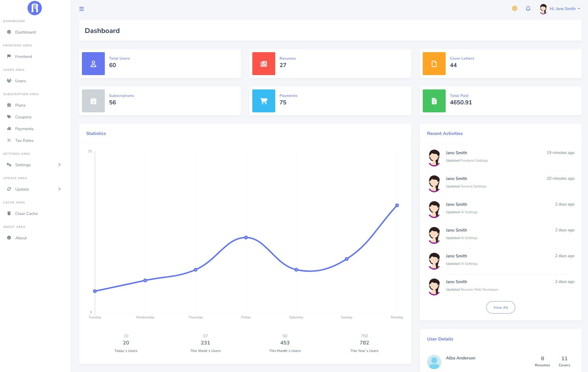
Task: Click the red Resumes card icon
Action: coord(263,63)
